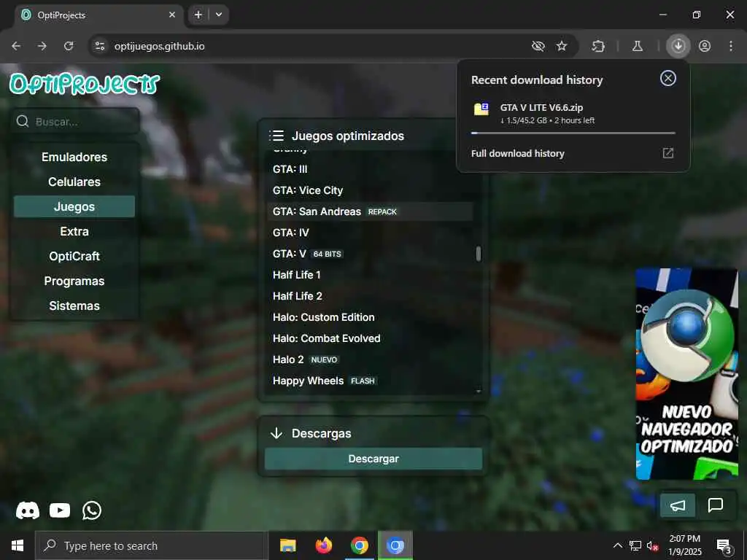Select Emuladores in the sidebar
Screen dimensions: 747x560
click(74, 157)
